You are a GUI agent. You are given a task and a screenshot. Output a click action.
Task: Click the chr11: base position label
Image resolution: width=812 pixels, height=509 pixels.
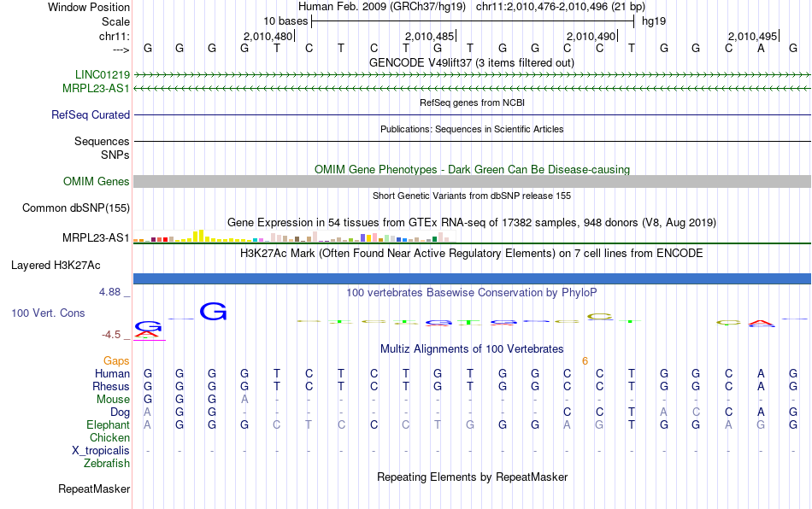pos(115,36)
